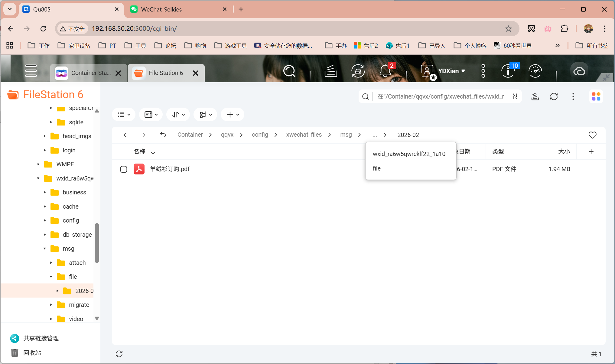Screen dimensions: 615x364
Task: Select the checkbox beside 羊绒衫订购.pdf
Action: tap(124, 169)
